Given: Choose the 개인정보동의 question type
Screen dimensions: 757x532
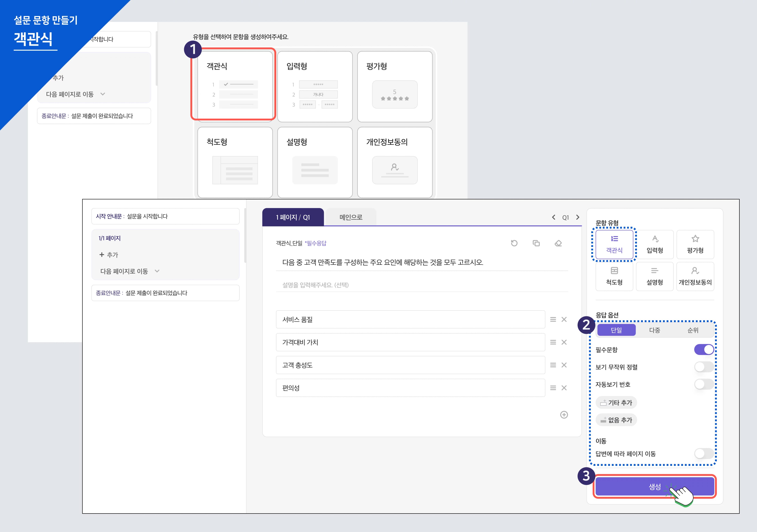Looking at the screenshot, I should tap(695, 276).
